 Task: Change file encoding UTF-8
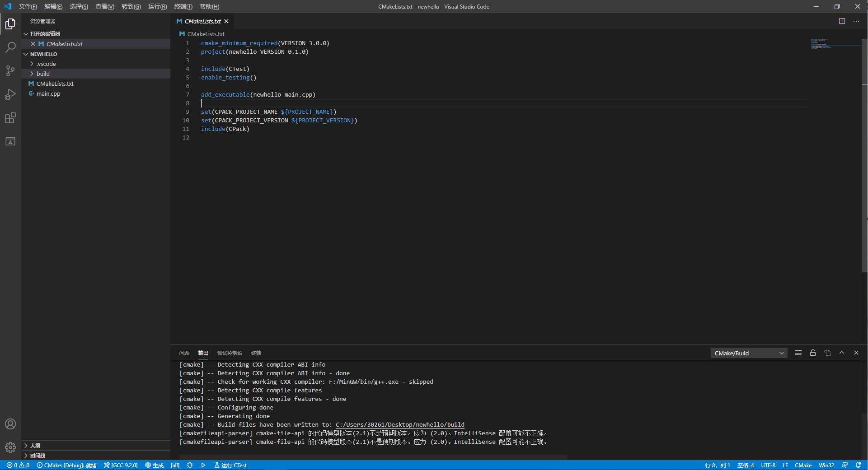[768, 465]
